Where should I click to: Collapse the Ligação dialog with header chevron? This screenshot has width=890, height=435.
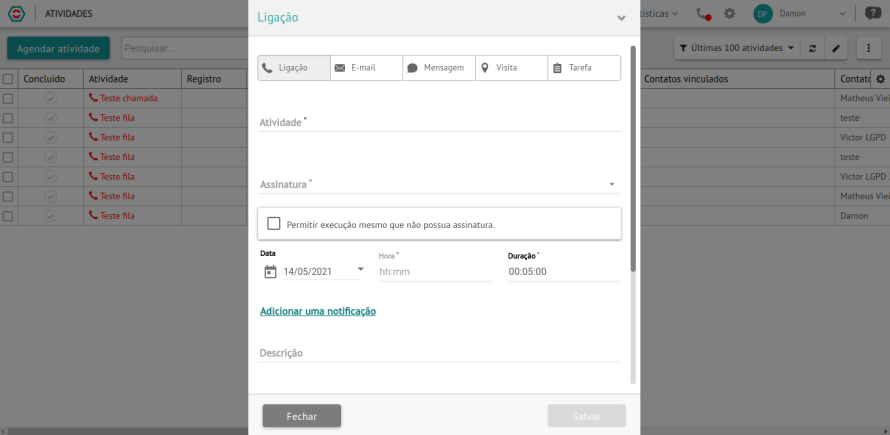622,18
